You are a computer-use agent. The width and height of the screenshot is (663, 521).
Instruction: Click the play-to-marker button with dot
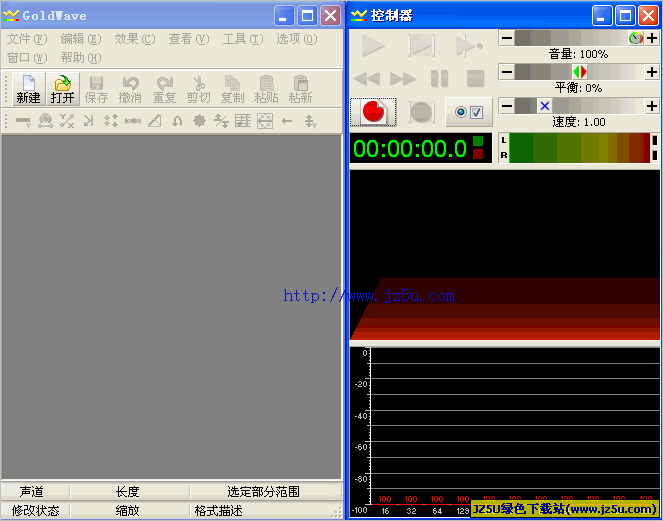469,45
